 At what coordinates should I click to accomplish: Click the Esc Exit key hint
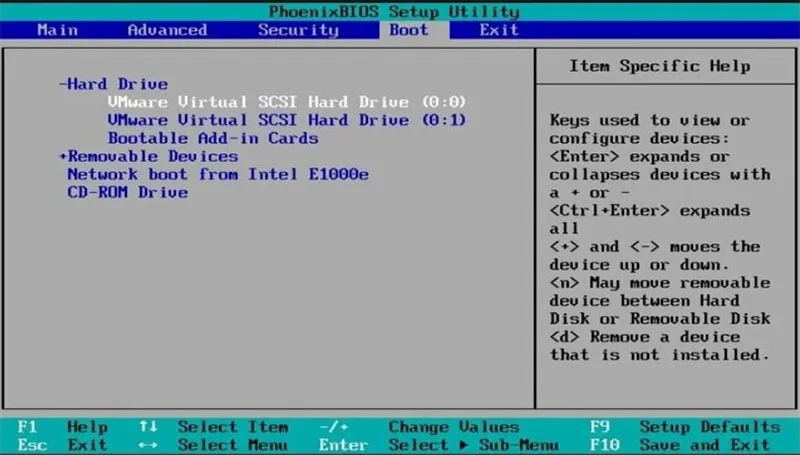[63, 445]
